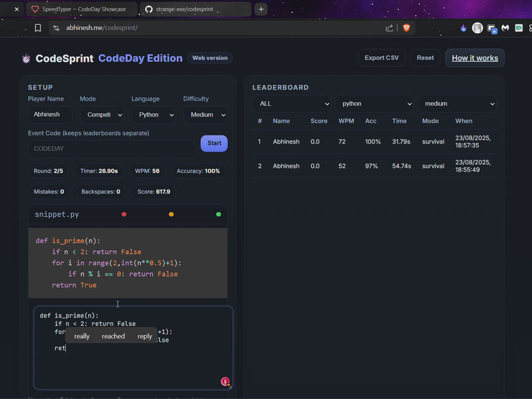Click the Event Code input field
Image resolution: width=532 pixels, height=399 pixels.
pos(112,148)
